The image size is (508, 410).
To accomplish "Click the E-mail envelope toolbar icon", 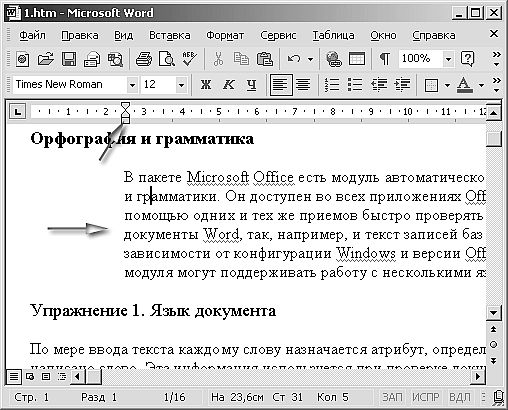I will coord(92,60).
